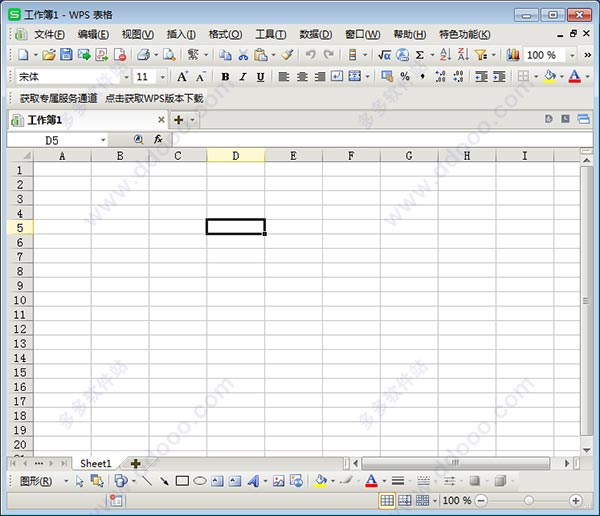Insert WordArt from drawing toolbar
Screen dimensions: 600x516
(253, 481)
